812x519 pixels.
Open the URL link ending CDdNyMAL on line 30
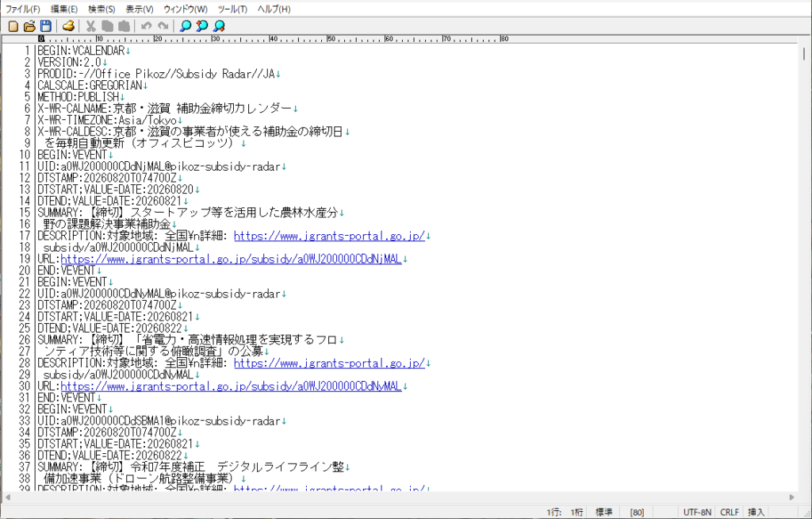pos(231,386)
